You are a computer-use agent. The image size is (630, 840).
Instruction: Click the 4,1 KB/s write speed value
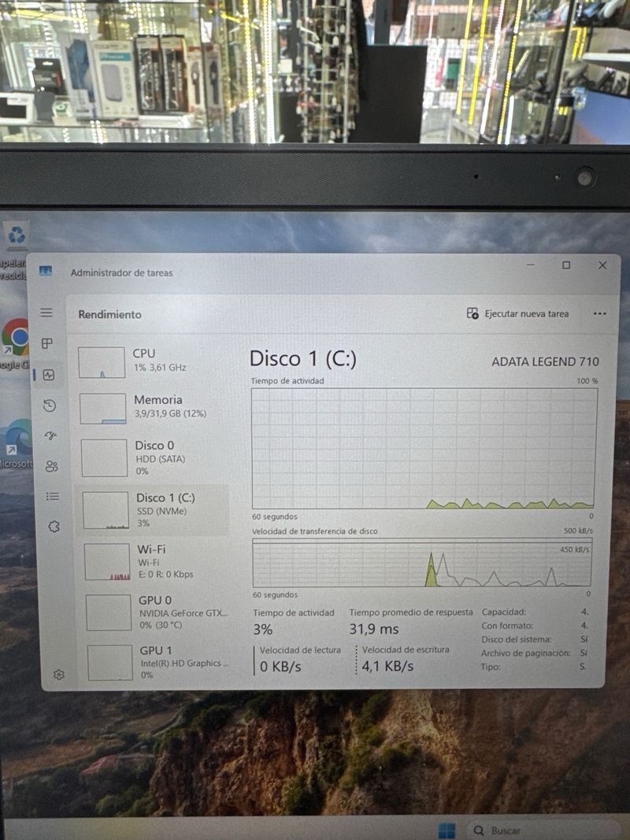click(x=387, y=666)
